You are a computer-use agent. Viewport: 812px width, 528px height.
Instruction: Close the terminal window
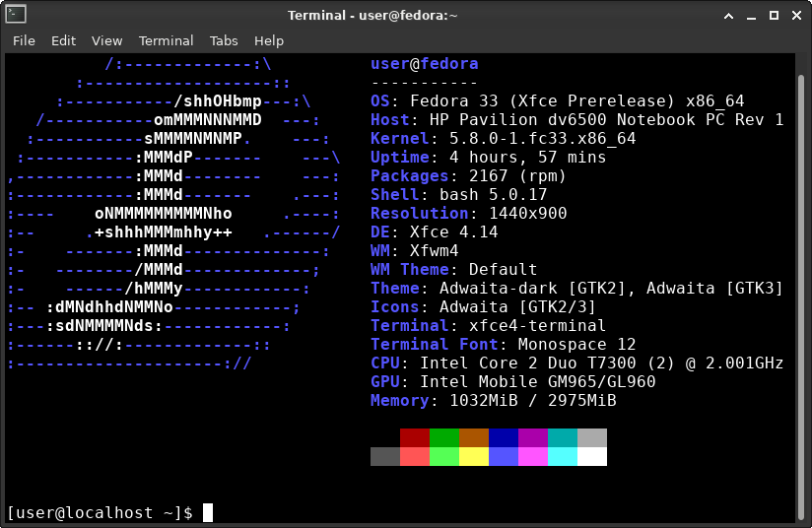pyautogui.click(x=797, y=16)
